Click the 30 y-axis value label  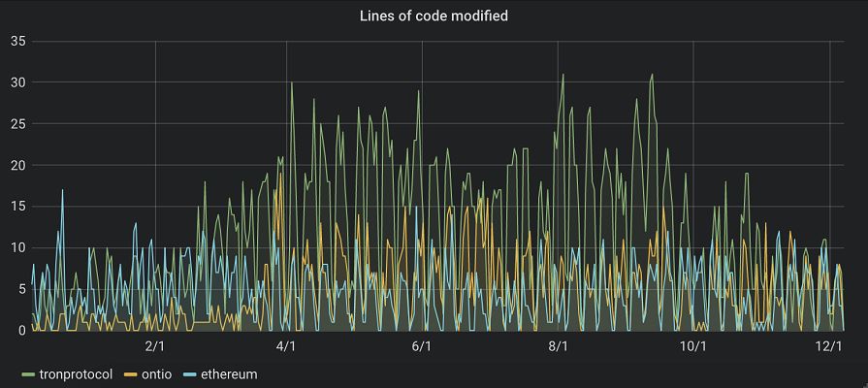pyautogui.click(x=16, y=82)
